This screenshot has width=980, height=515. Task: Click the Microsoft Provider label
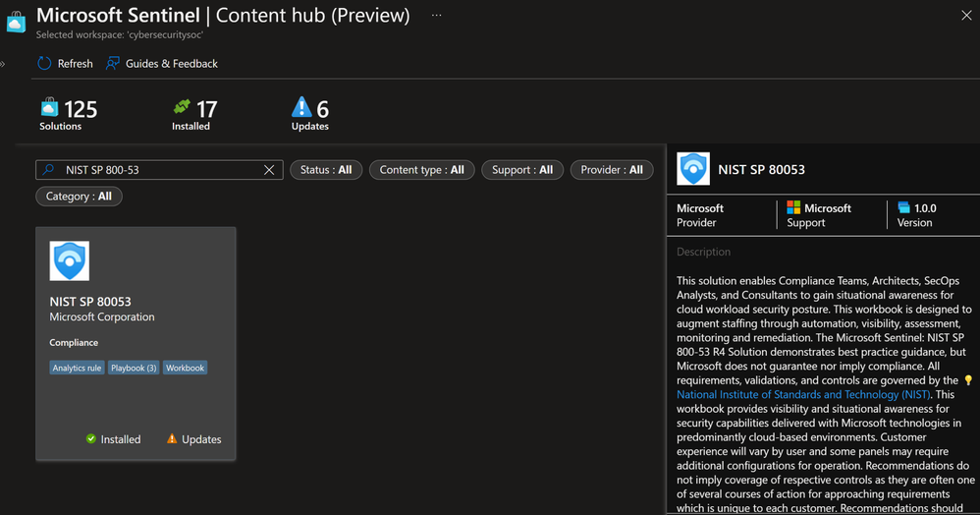coord(700,215)
